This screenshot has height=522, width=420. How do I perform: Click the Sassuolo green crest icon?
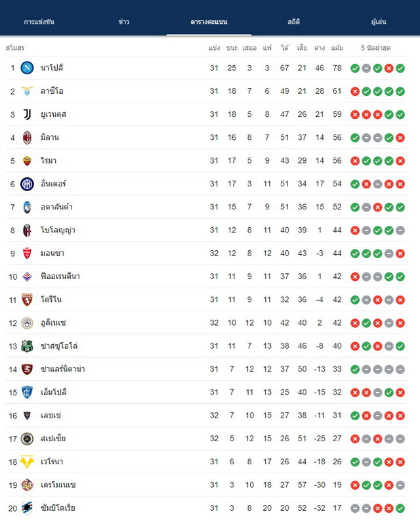[x=27, y=346]
